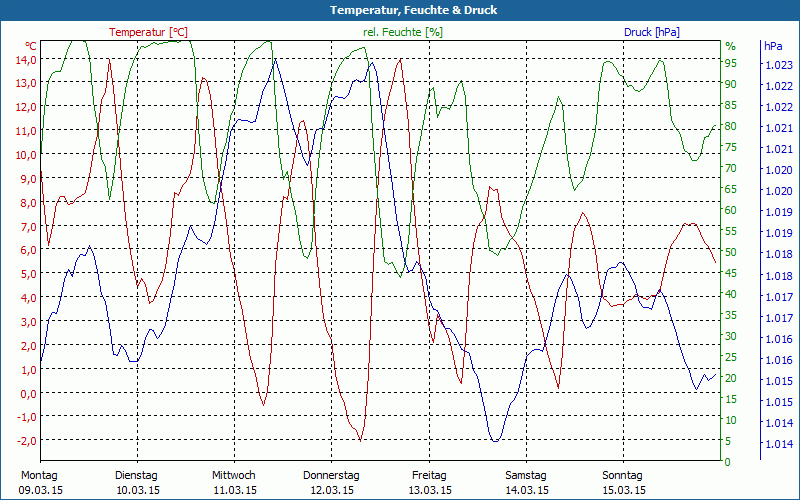Screen dimensions: 800x500
Task: Select the green rel. Feuchte [%] legend label
Action: pyautogui.click(x=402, y=32)
